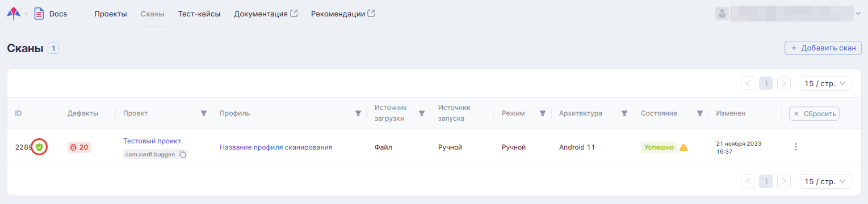The width and height of the screenshot is (868, 204).
Task: Open the Тест-кейсы tab
Action: [x=199, y=14]
